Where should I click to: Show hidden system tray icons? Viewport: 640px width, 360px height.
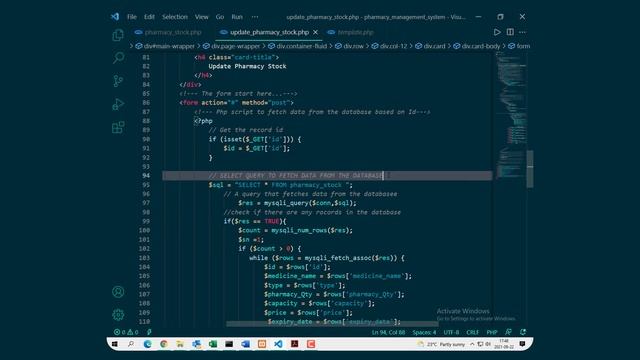[472, 344]
